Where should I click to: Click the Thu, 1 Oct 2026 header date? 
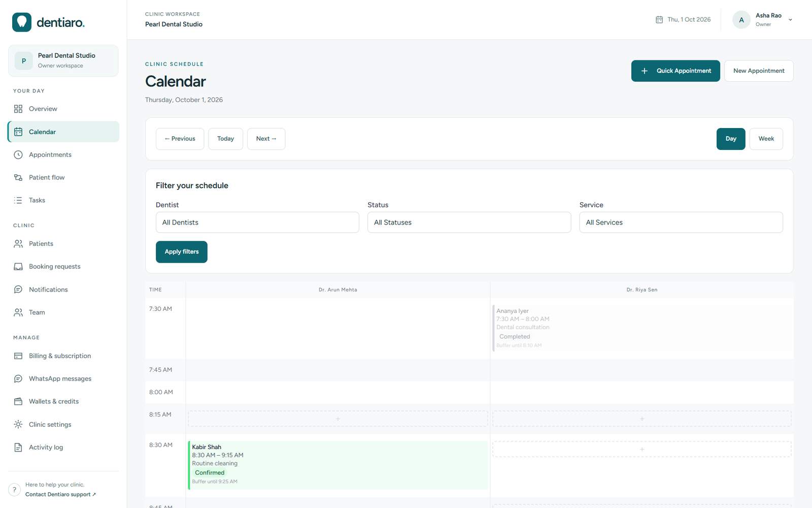click(689, 20)
